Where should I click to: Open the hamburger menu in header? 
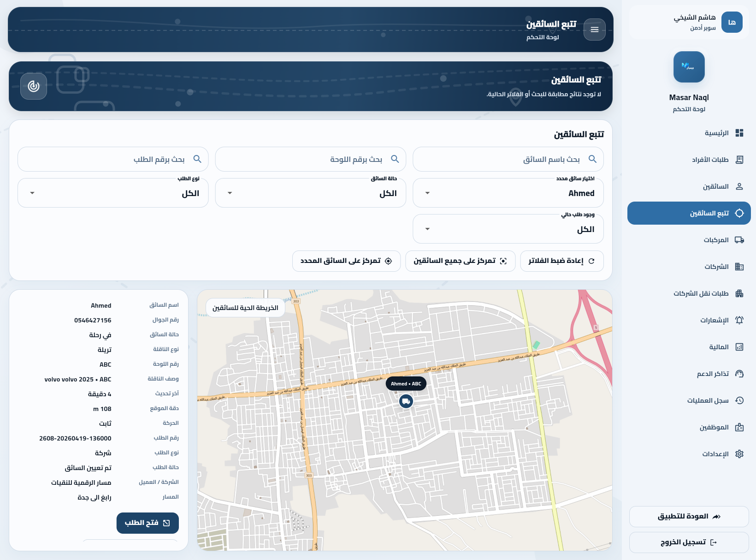click(x=594, y=30)
